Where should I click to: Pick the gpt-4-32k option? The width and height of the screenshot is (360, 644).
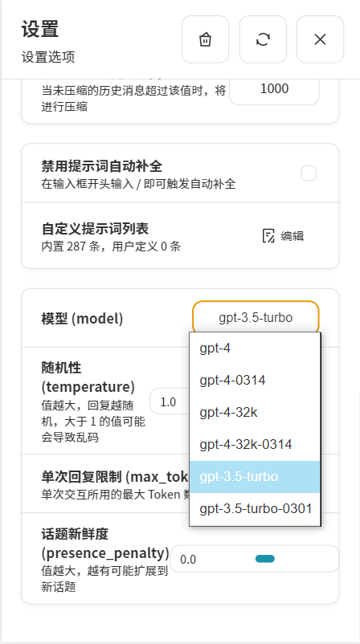click(255, 413)
